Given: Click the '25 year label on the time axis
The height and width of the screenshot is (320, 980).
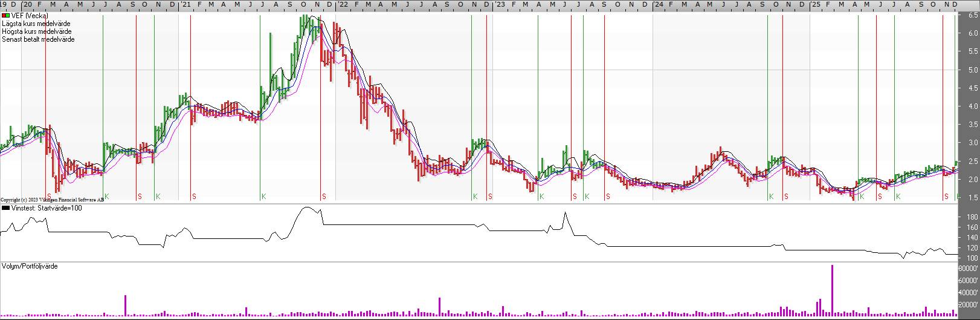Looking at the screenshot, I should (816, 4).
